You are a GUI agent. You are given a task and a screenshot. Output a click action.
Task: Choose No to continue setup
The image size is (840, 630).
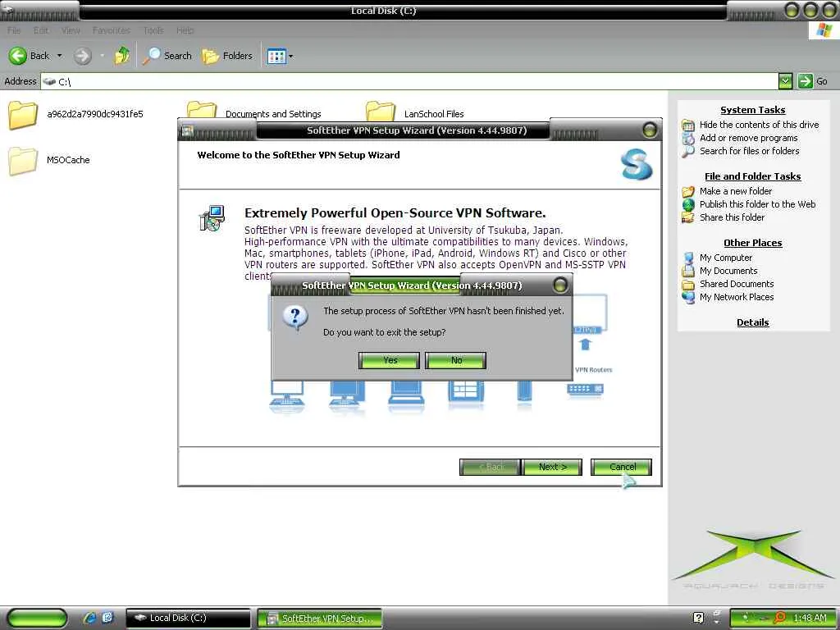456,361
